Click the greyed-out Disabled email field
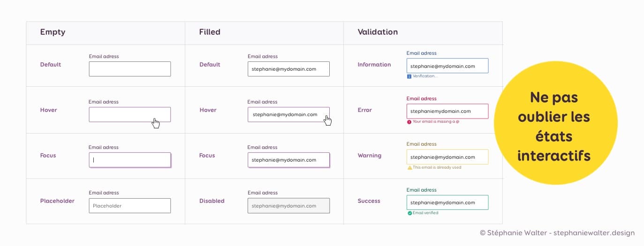Image resolution: width=644 pixels, height=246 pixels. click(x=288, y=206)
